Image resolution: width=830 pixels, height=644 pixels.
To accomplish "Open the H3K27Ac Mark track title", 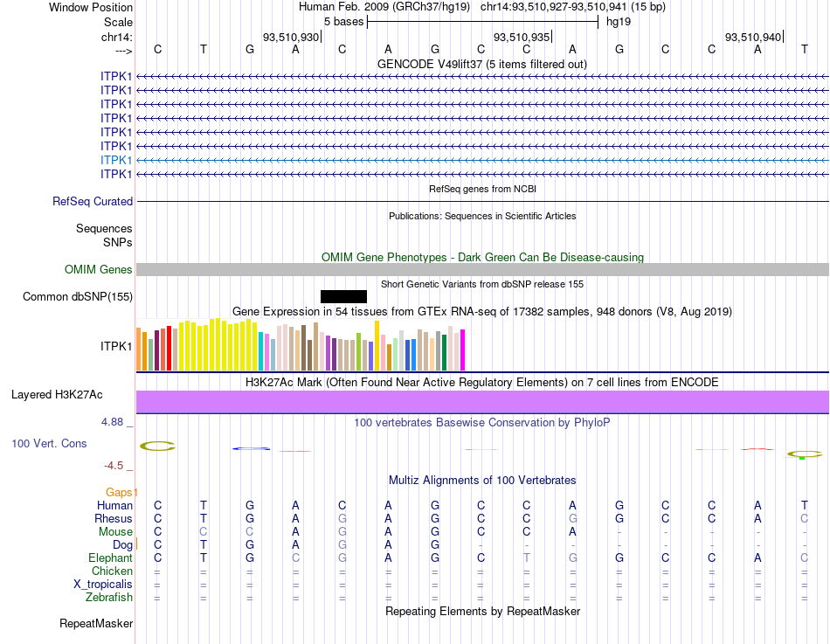I will [x=482, y=383].
